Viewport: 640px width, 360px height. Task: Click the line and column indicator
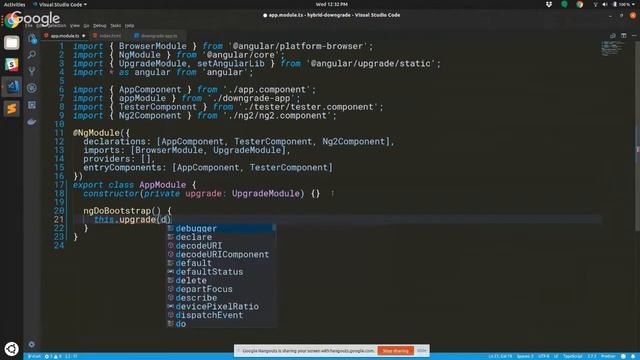coord(500,356)
